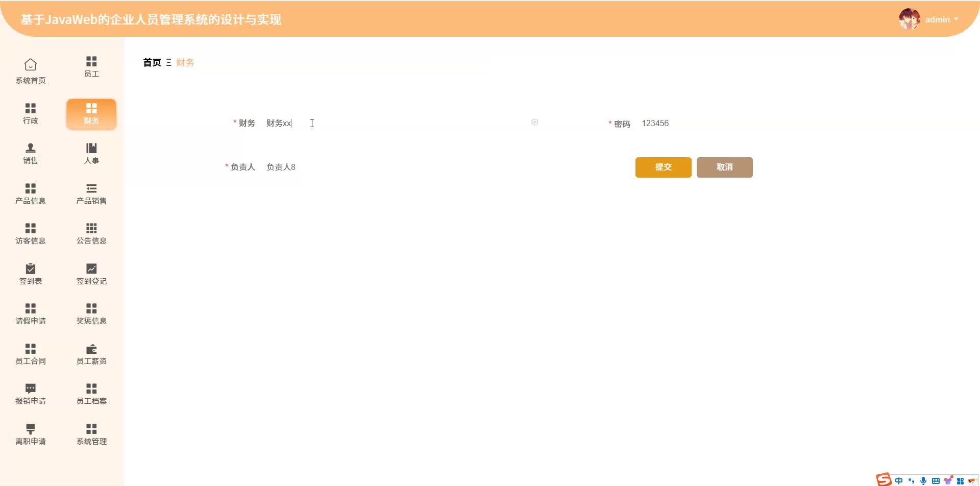Go to the 员工 module
980x486 pixels.
(91, 67)
